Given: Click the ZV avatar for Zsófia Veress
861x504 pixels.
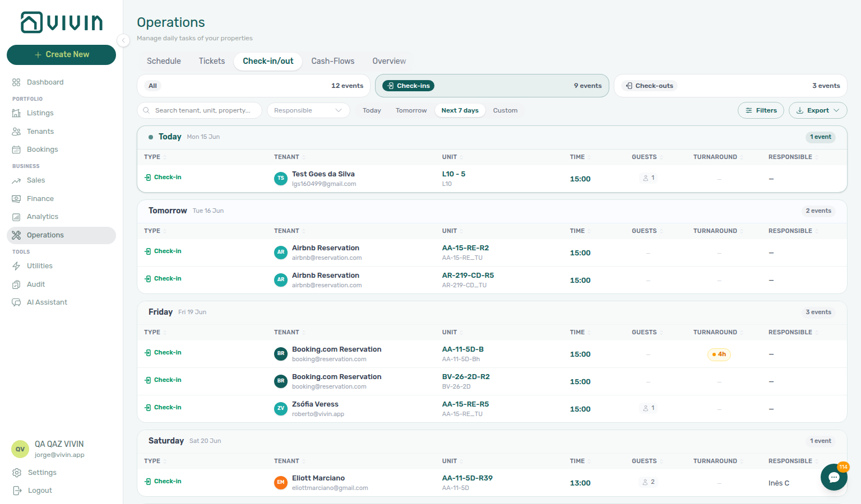Looking at the screenshot, I should 281,409.
